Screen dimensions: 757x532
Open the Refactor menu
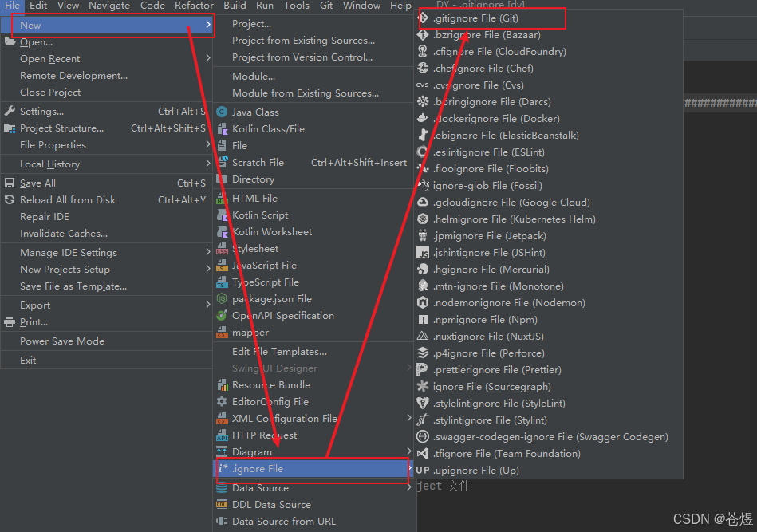[194, 6]
